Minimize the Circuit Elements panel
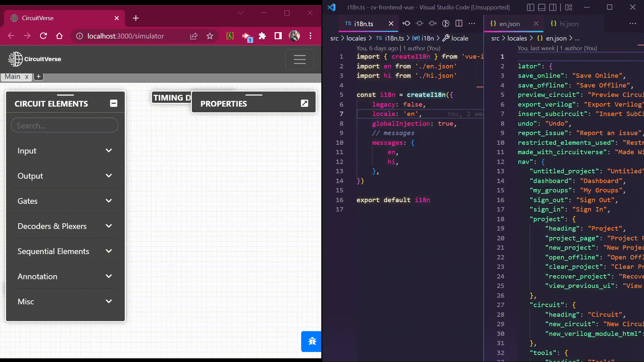 [x=114, y=103]
